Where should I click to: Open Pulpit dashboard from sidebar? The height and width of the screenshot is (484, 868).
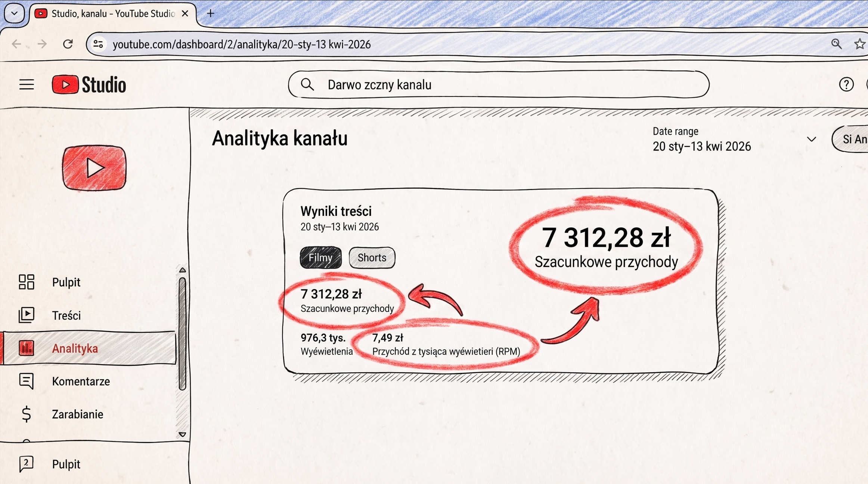[66, 282]
